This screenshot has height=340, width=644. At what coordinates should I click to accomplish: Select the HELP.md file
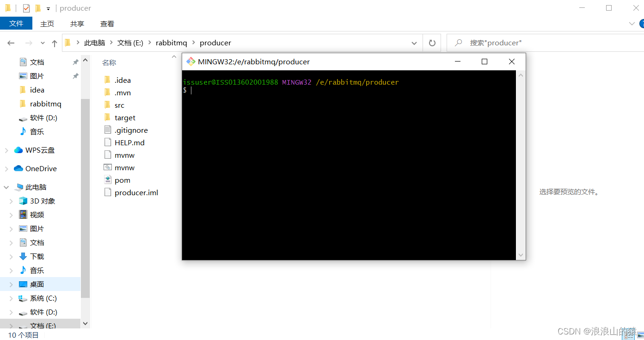point(129,142)
